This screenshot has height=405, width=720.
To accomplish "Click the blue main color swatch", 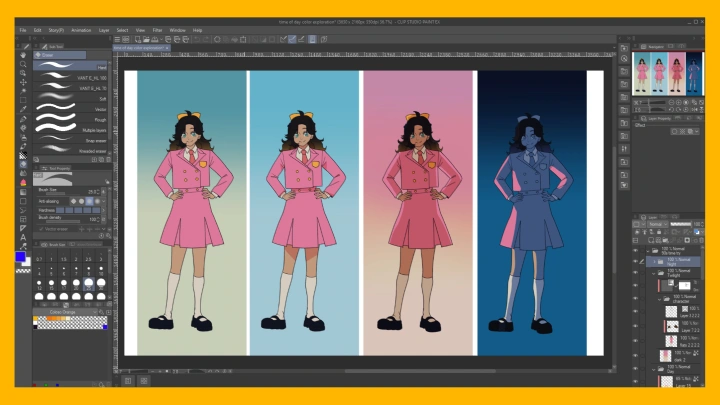I will tap(20, 257).
